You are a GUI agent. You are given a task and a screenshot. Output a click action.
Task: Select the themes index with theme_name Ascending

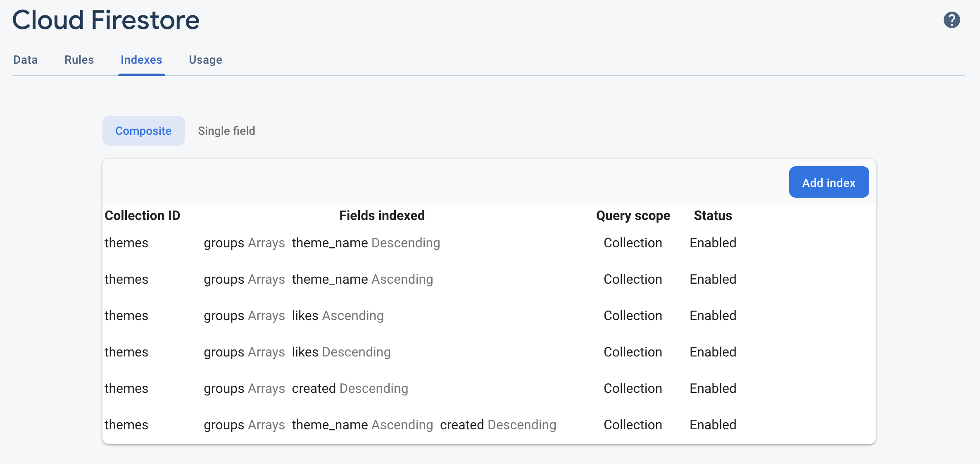tap(318, 279)
